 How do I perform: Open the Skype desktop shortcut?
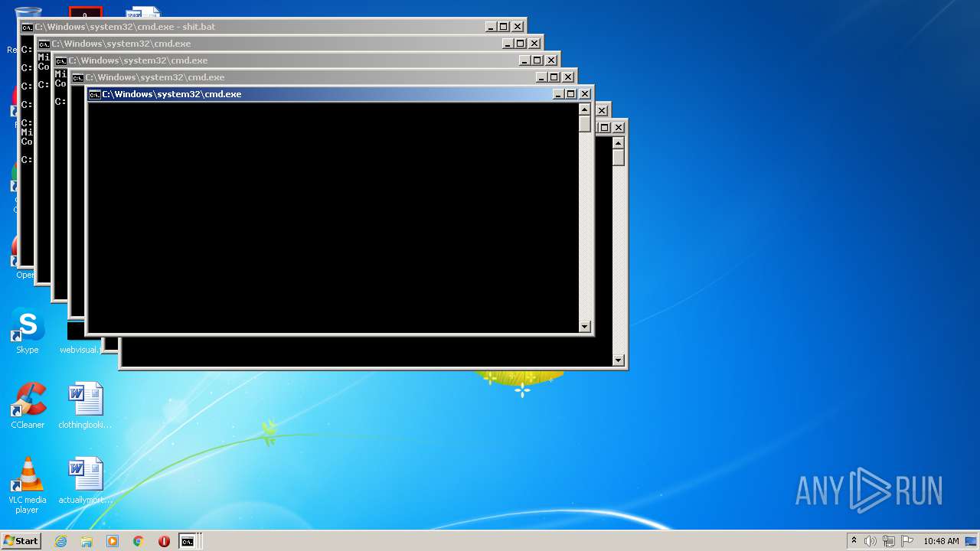coord(28,331)
